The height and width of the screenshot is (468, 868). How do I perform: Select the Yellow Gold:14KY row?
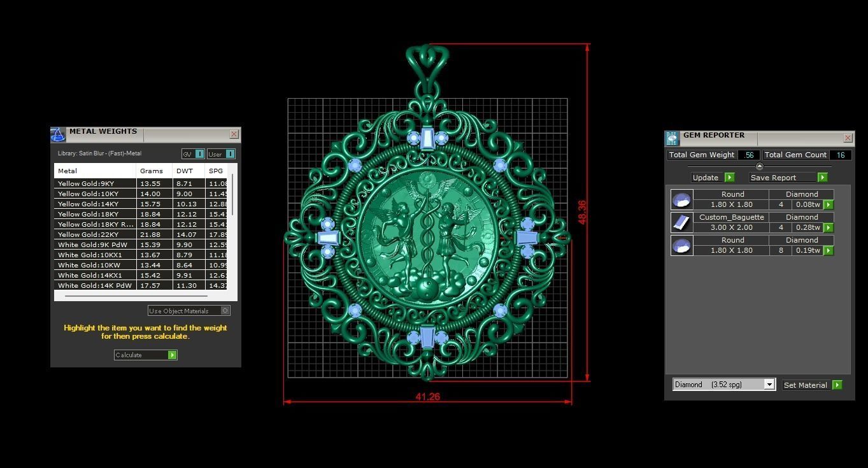(141, 204)
